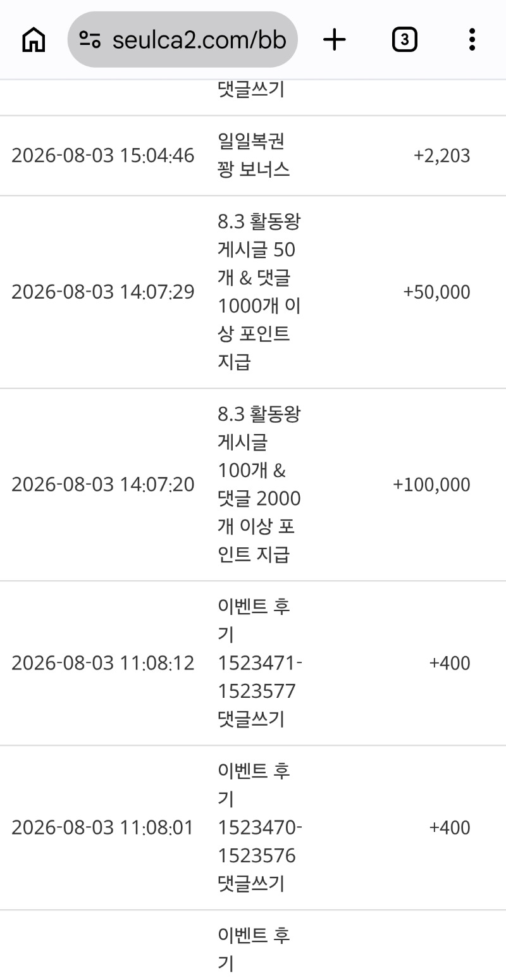Tap the +50,000 points amount
Image resolution: width=506 pixels, height=980 pixels.
pyautogui.click(x=437, y=292)
